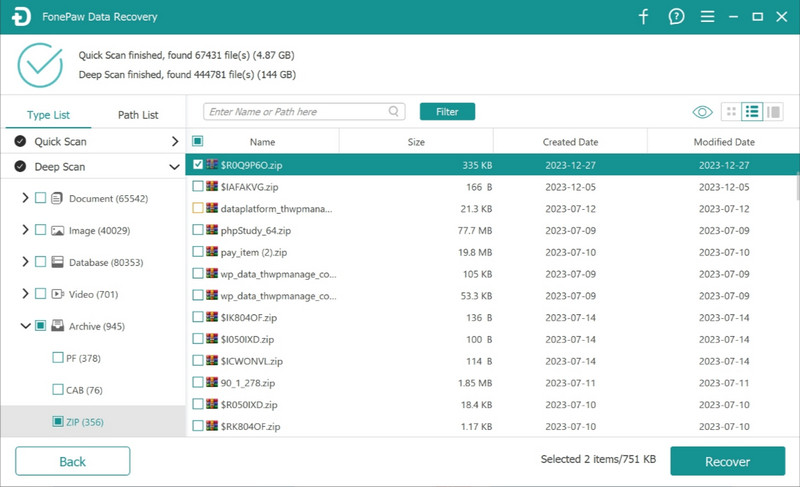
Task: Click the Document category icon
Action: tap(57, 198)
